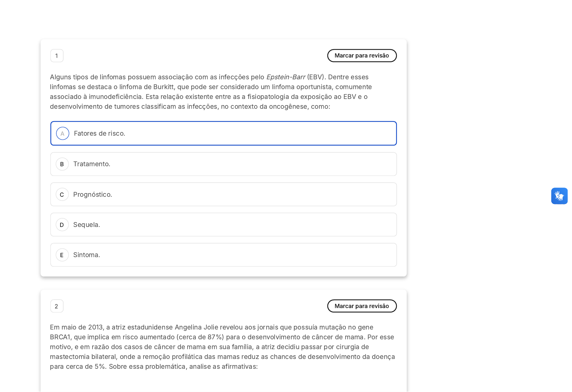Click empty space right of the Sintoma option
This screenshot has height=392, width=572.
point(255,255)
